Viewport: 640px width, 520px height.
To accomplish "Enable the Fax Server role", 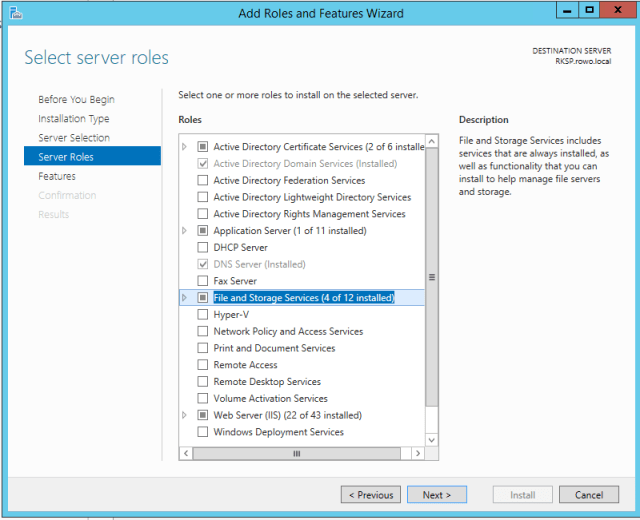I will [x=202, y=280].
